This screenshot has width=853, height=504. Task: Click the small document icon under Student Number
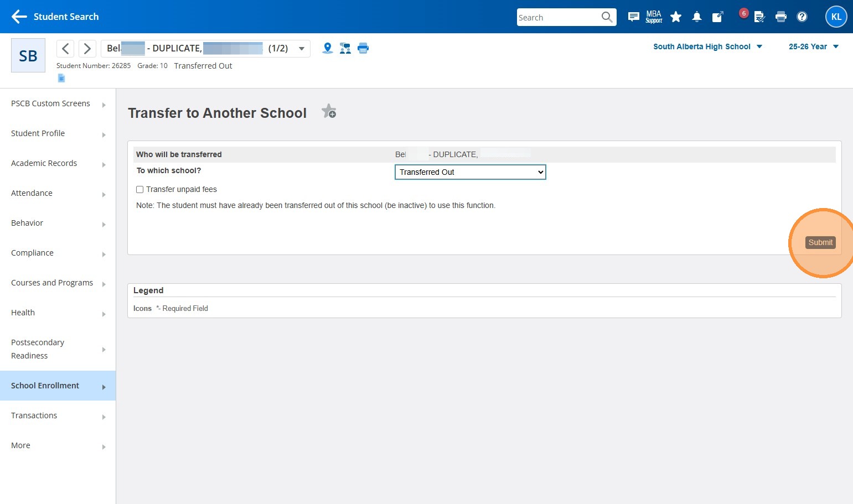61,78
